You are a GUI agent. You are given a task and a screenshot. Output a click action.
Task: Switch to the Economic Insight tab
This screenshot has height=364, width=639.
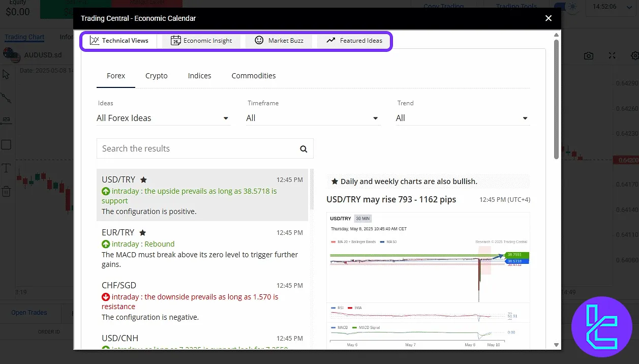tap(201, 41)
